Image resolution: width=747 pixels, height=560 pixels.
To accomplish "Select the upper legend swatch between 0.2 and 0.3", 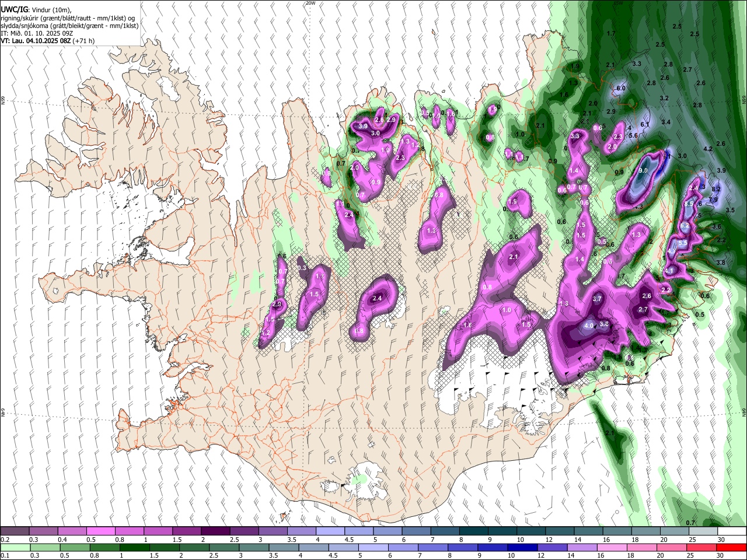I will point(15,531).
